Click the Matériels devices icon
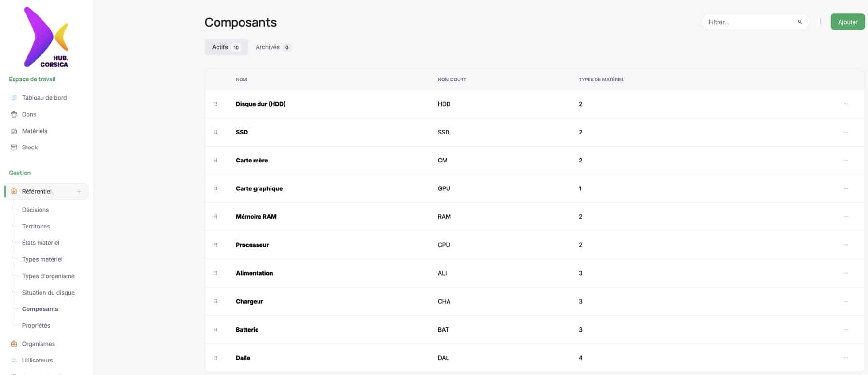 coord(14,131)
